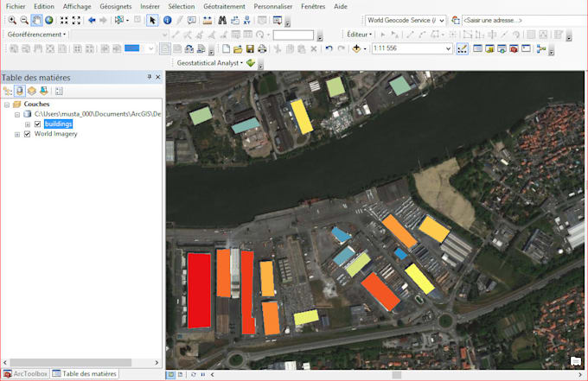This screenshot has width=588, height=381.
Task: Switch to Data View button below map
Action: (x=170, y=374)
